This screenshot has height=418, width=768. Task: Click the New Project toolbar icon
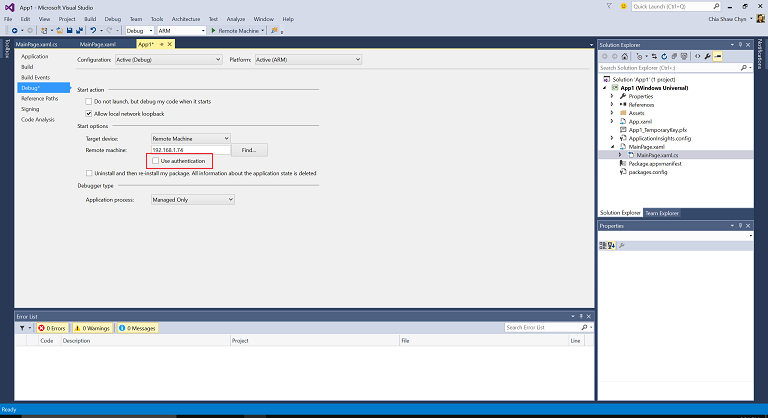pos(44,30)
